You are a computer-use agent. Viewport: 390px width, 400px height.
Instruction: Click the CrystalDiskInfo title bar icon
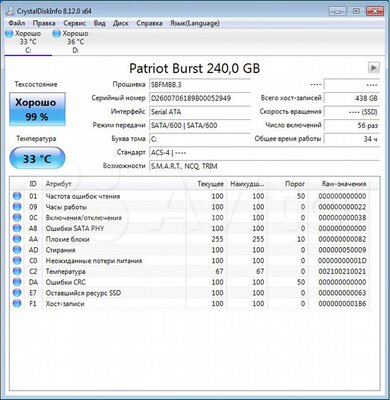point(11,11)
